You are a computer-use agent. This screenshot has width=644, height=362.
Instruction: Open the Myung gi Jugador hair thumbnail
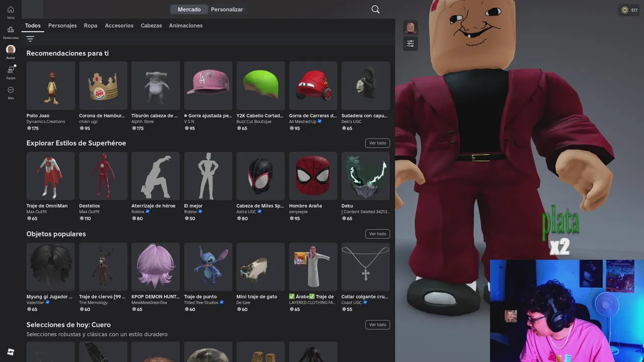(51, 267)
